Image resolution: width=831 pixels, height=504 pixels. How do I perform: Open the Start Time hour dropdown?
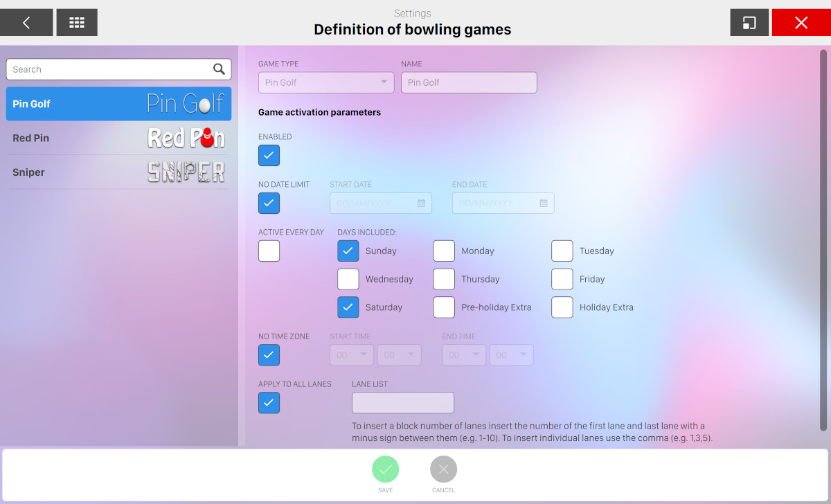point(352,355)
